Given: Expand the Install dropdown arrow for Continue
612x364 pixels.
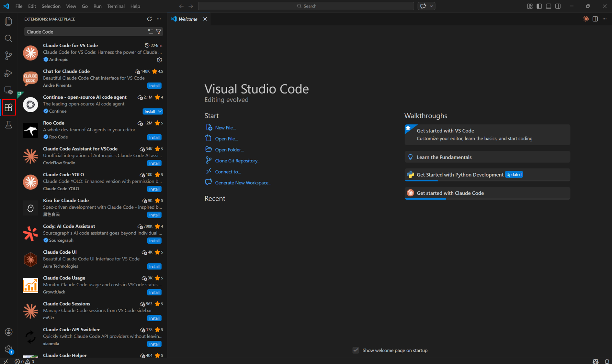Looking at the screenshot, I should (x=160, y=111).
